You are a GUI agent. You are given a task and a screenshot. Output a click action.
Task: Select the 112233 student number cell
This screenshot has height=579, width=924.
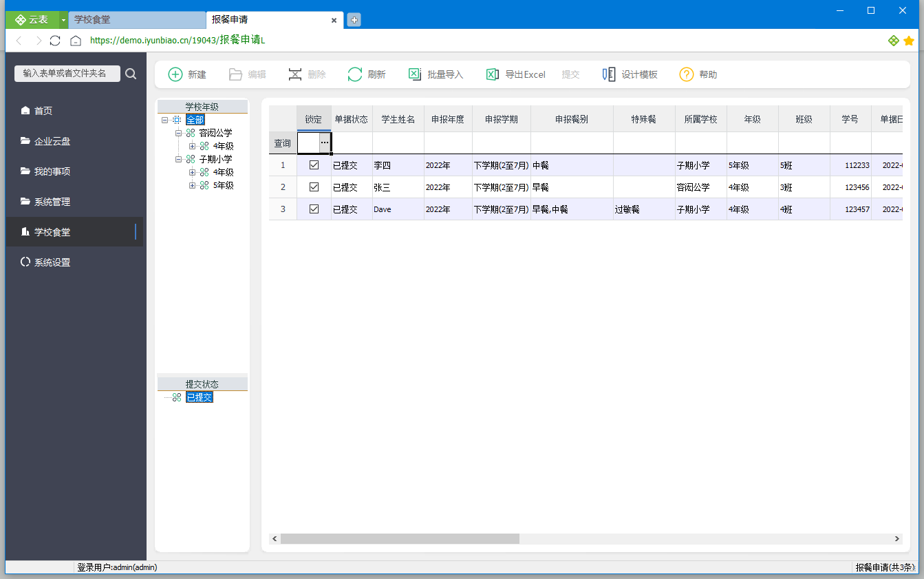coord(850,165)
